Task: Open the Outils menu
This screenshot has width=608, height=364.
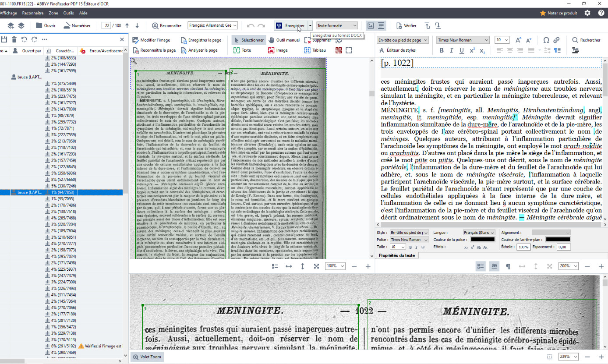Action: coord(69,13)
